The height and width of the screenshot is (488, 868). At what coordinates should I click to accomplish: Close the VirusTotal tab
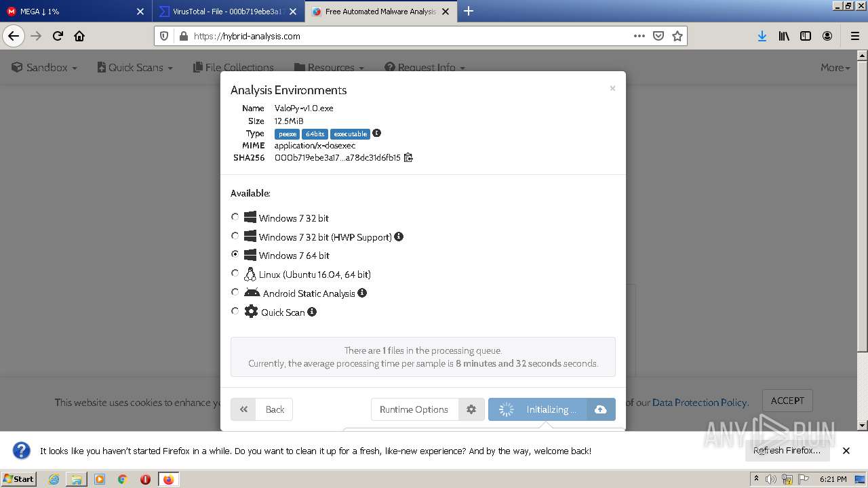292,12
